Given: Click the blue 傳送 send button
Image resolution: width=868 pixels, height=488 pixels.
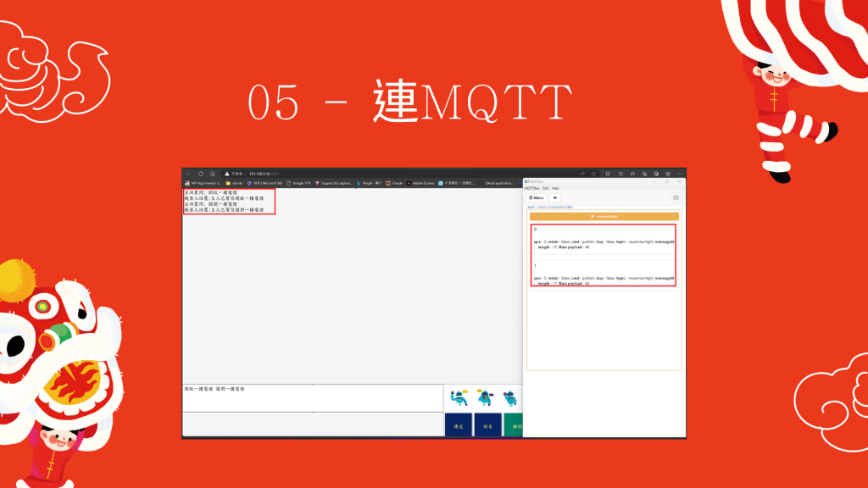Looking at the screenshot, I should point(459,425).
